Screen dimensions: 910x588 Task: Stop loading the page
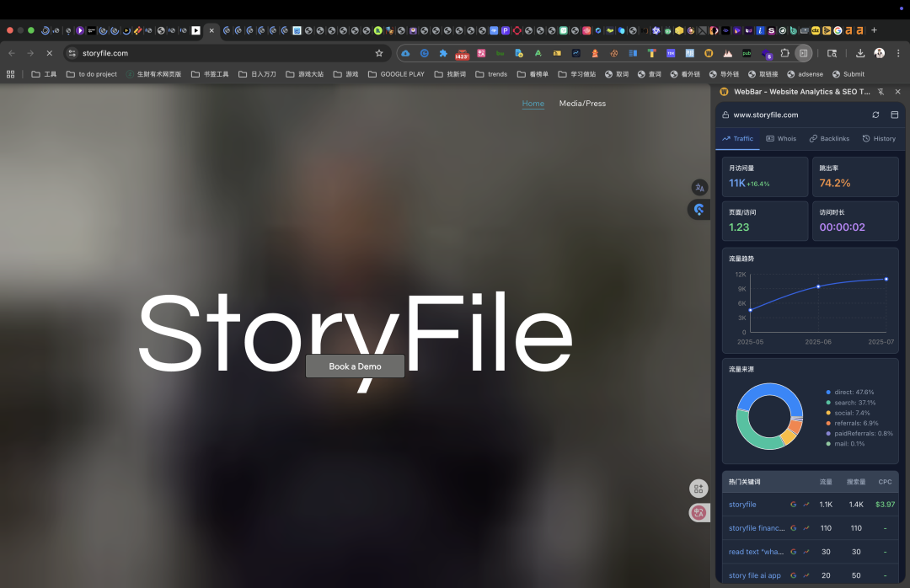point(50,53)
